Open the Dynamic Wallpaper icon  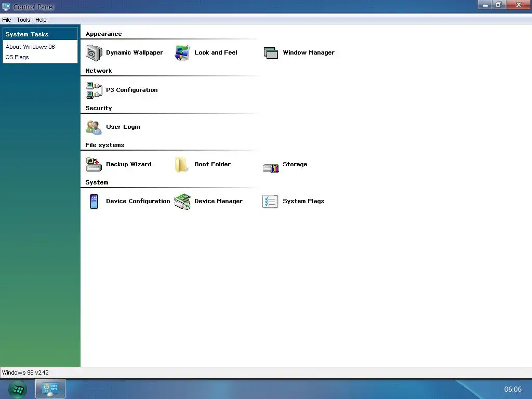(94, 53)
